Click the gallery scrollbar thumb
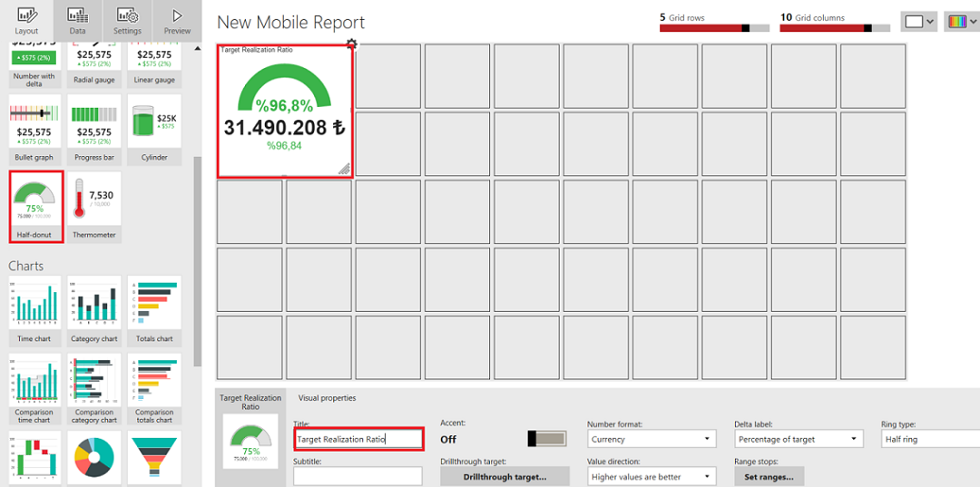Viewport: 980px width, 487px height. (x=198, y=259)
